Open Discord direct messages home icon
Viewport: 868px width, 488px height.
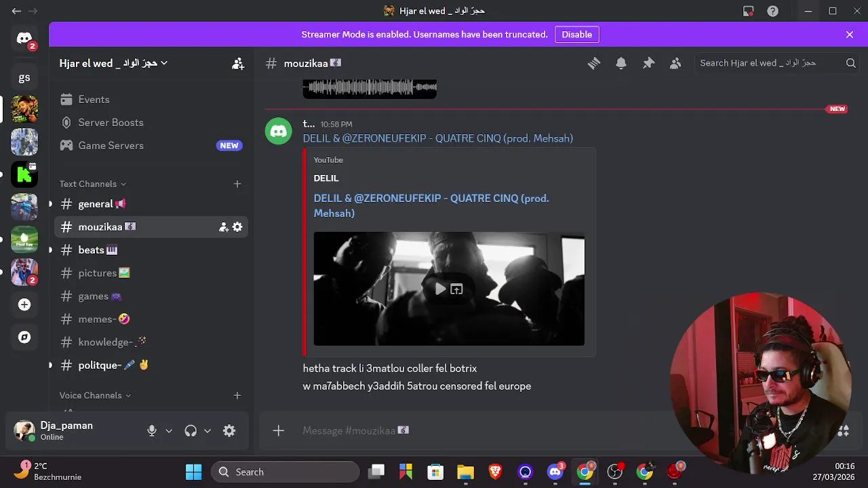[x=24, y=39]
